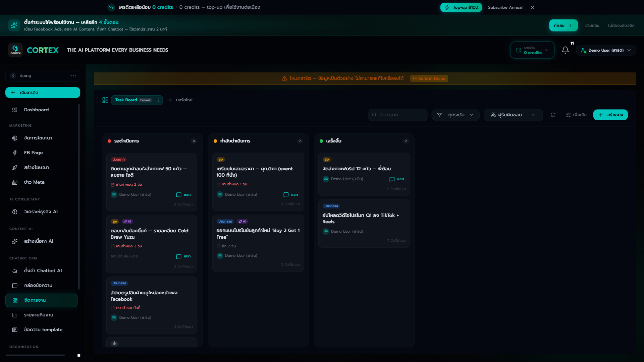This screenshot has width=644, height=362.
Task: Expand the priority level filter
Action: pos(455,115)
